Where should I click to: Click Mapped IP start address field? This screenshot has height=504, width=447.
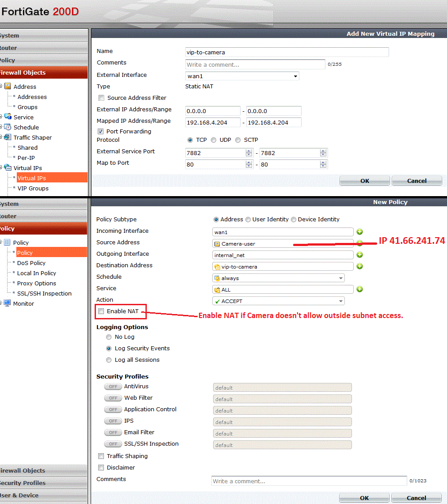(x=213, y=122)
